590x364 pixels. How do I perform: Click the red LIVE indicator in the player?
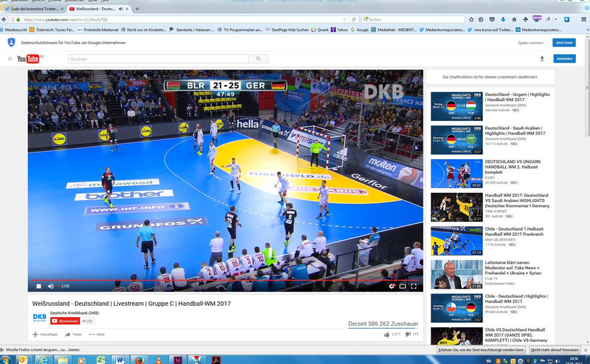point(64,286)
